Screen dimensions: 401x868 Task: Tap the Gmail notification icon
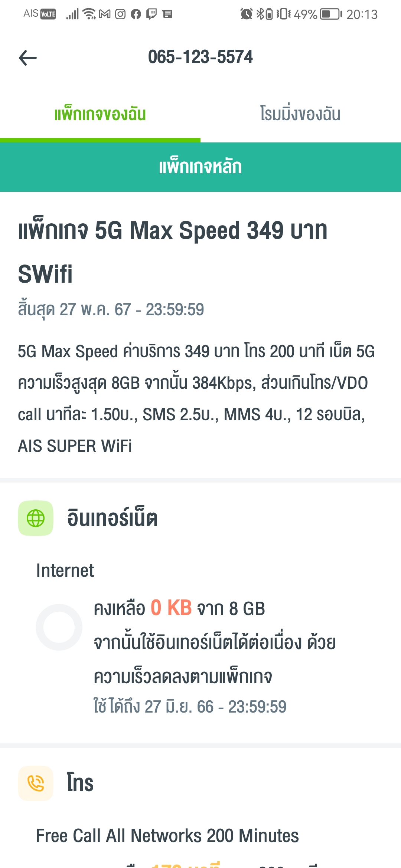(x=105, y=14)
